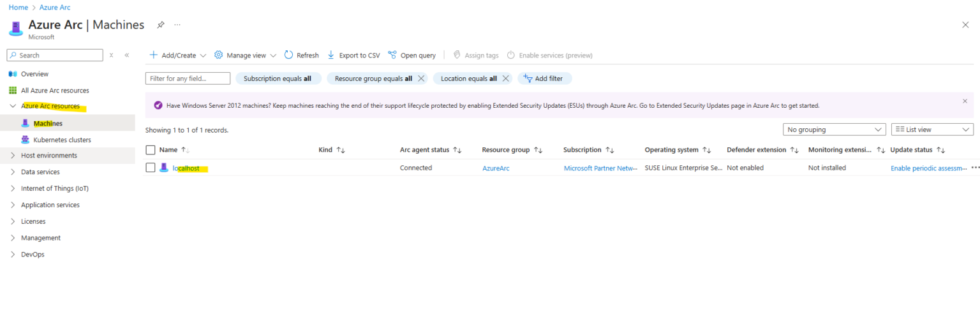Clear the sidebar search with X
Screen dimensions: 980x317
pos(111,55)
